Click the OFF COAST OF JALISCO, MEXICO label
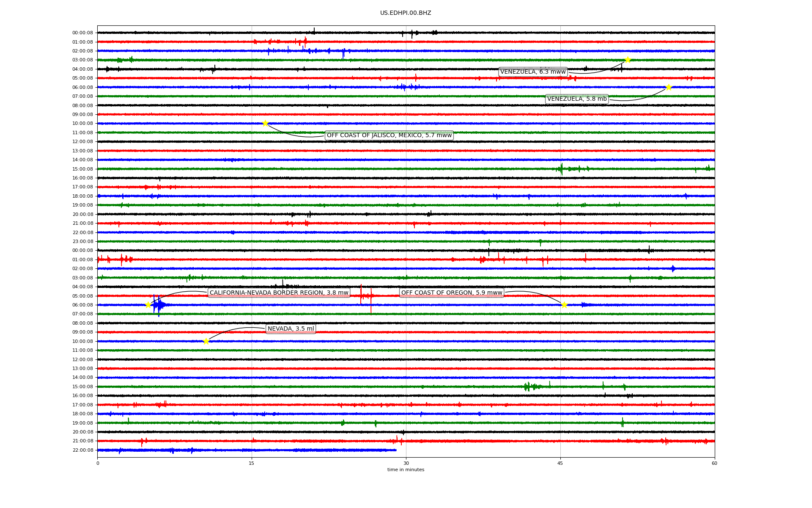This screenshot has height=508, width=812. (389, 135)
